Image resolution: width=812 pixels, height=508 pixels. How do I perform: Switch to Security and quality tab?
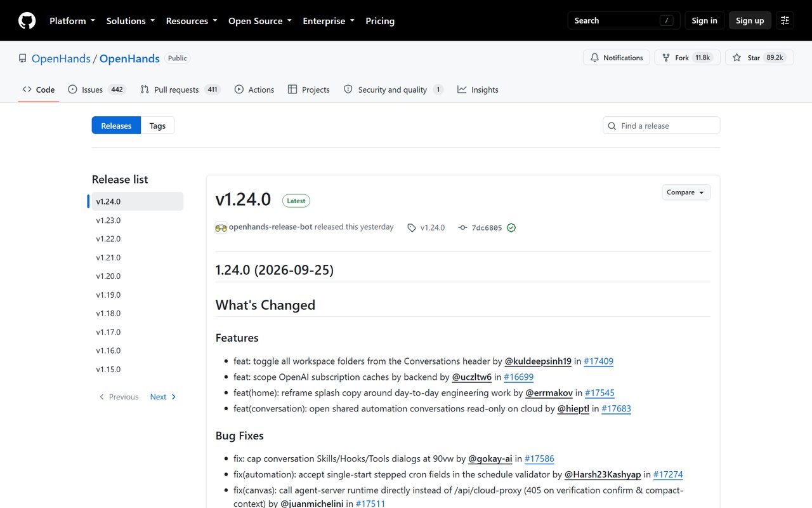pos(393,90)
